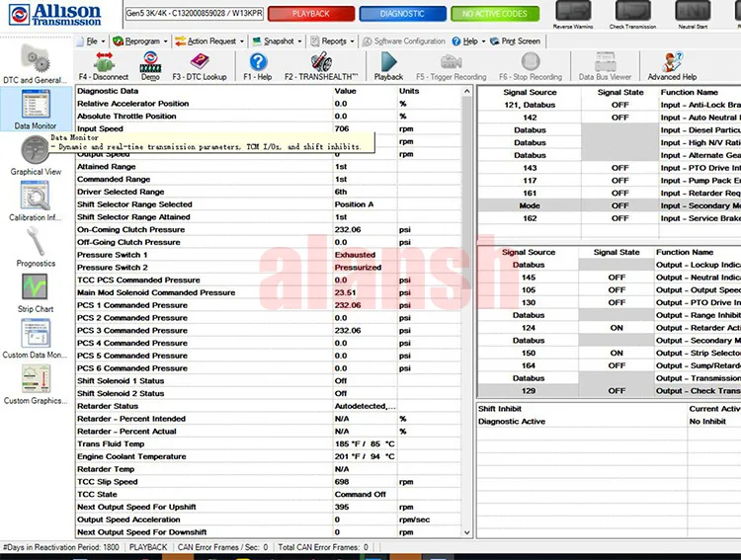Open the Reprogram menu
The image size is (741, 560).
coord(140,41)
